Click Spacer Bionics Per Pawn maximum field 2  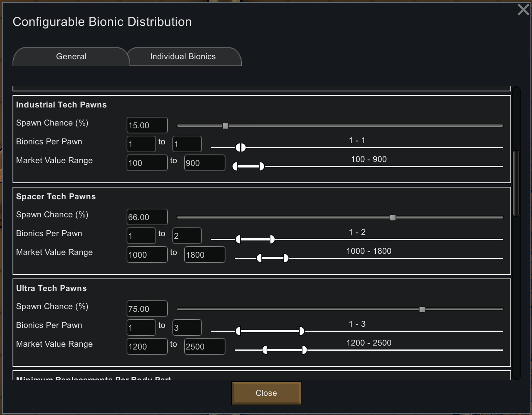point(187,236)
